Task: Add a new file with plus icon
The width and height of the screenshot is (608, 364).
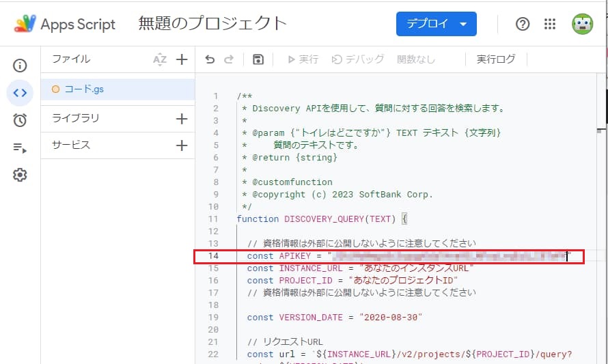Action: [x=182, y=59]
